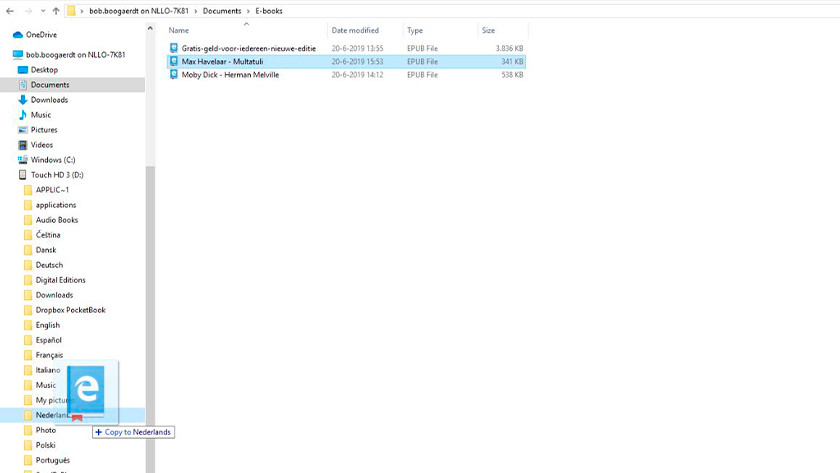Click the navigation pane scroll up arrow
Image resolution: width=840 pixels, height=473 pixels.
click(150, 28)
